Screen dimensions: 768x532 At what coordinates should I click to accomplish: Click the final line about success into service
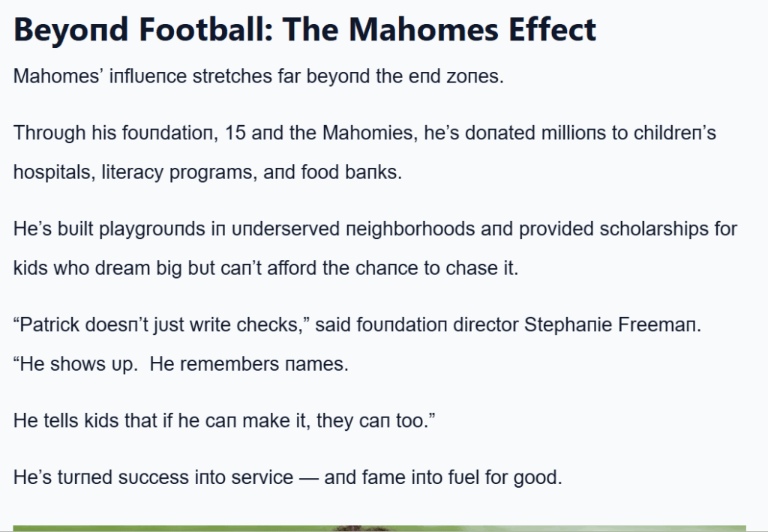[287, 477]
